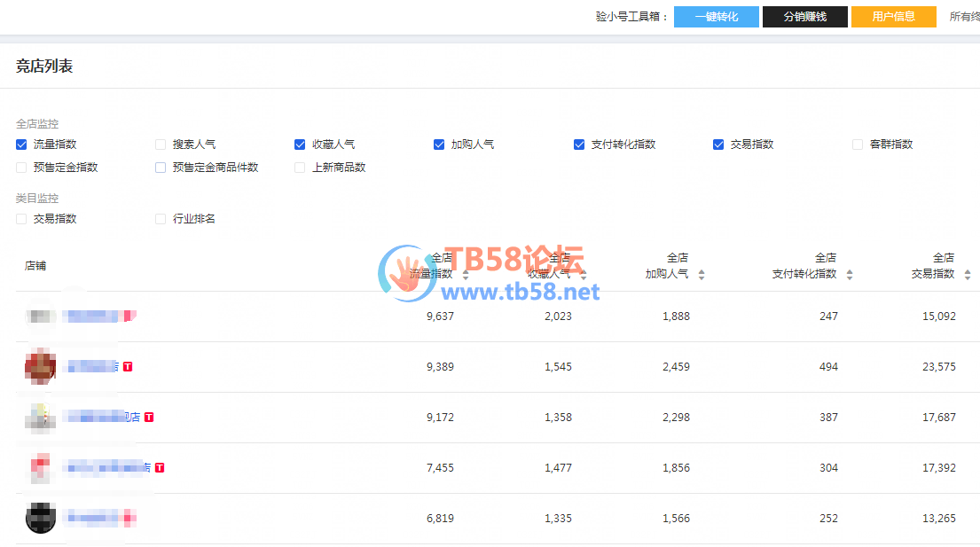Open the last shop's black avatar
Screen dimensions: 980x547
click(40, 518)
